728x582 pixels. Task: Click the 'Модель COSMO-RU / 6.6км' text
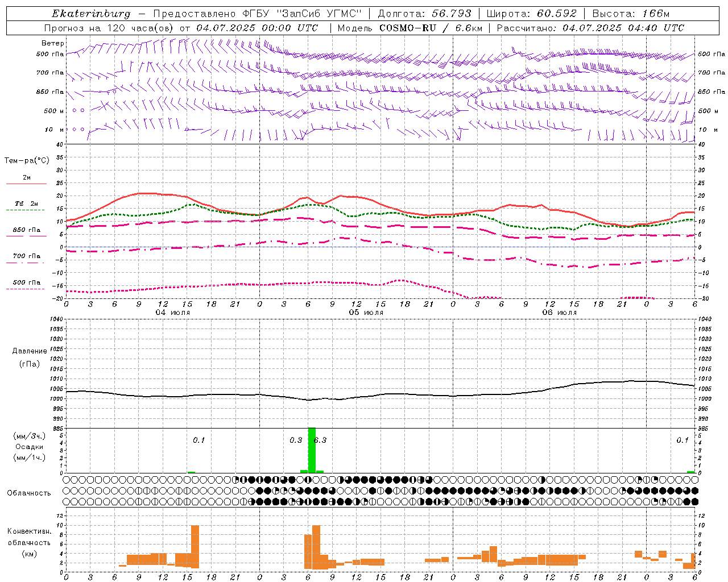coord(409,28)
